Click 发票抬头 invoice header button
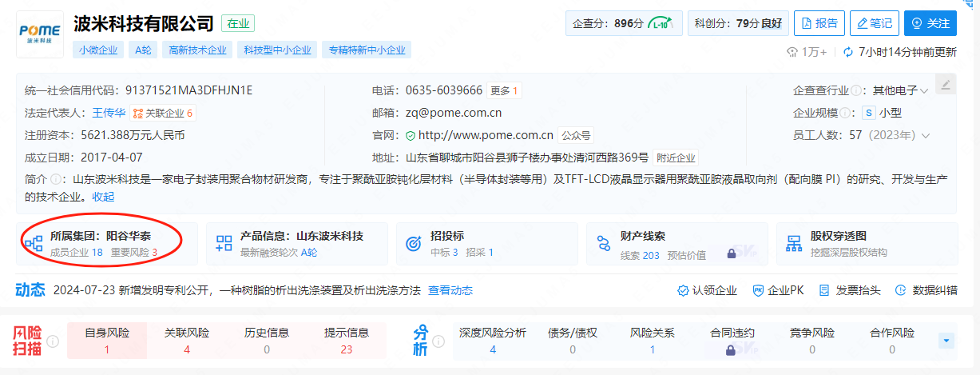This screenshot has height=375, width=980. [x=850, y=290]
